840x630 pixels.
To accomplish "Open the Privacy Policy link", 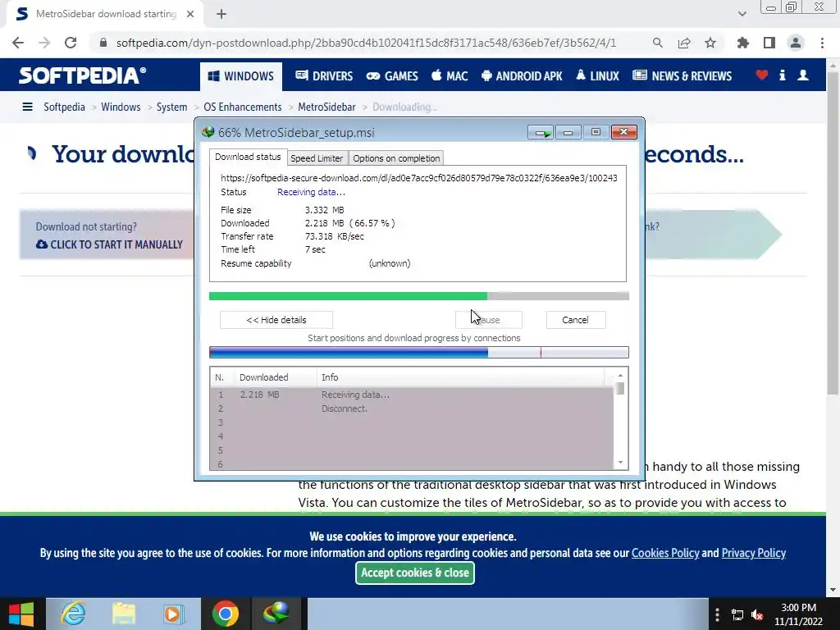I will click(754, 553).
